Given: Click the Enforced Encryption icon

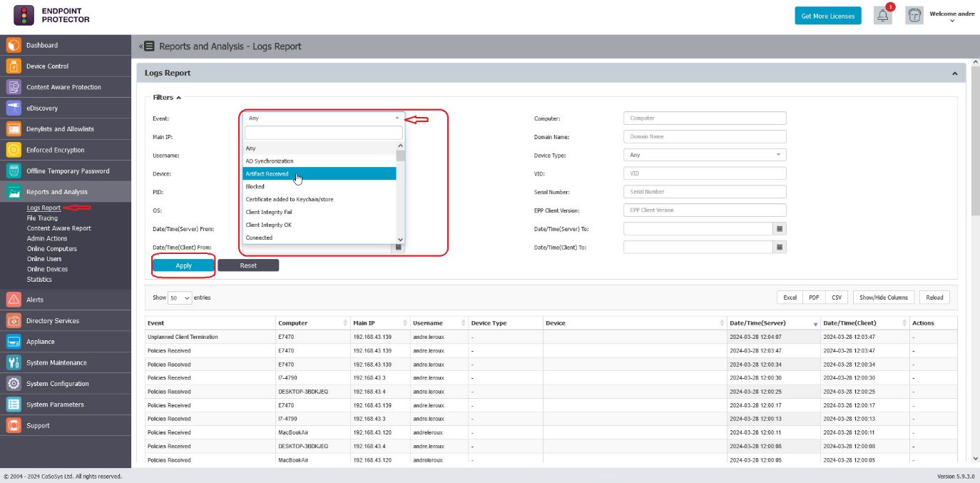Looking at the screenshot, I should (14, 150).
